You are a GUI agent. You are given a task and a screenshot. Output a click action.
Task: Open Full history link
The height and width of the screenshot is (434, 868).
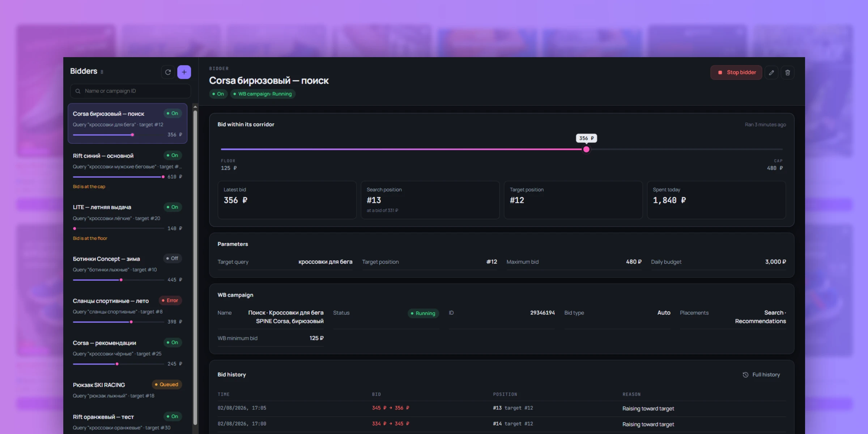coord(761,375)
